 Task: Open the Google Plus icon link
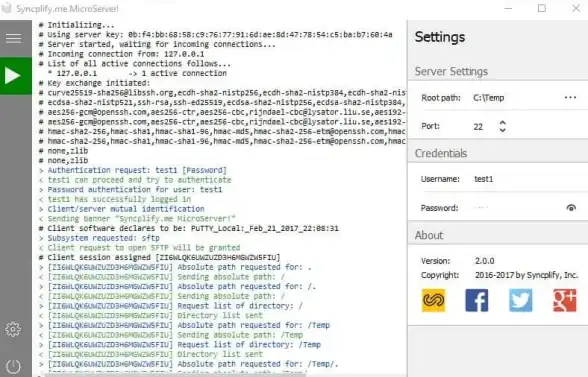click(564, 300)
